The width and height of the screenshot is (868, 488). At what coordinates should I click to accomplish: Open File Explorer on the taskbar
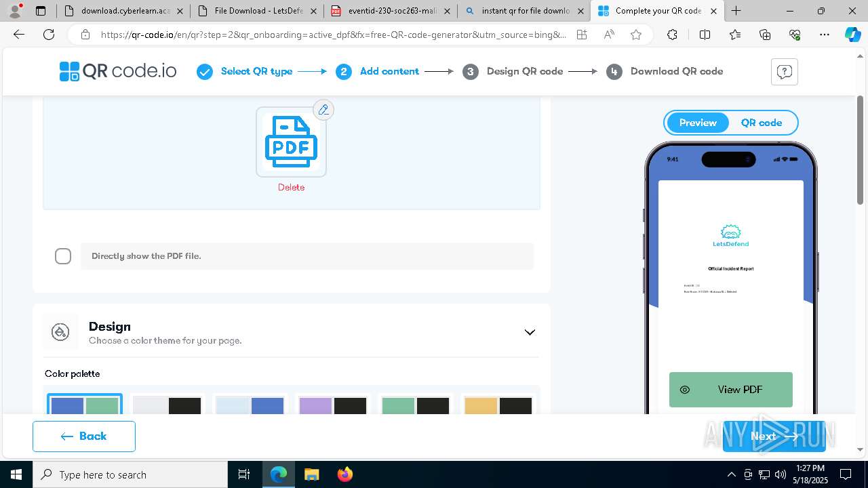coord(311,474)
